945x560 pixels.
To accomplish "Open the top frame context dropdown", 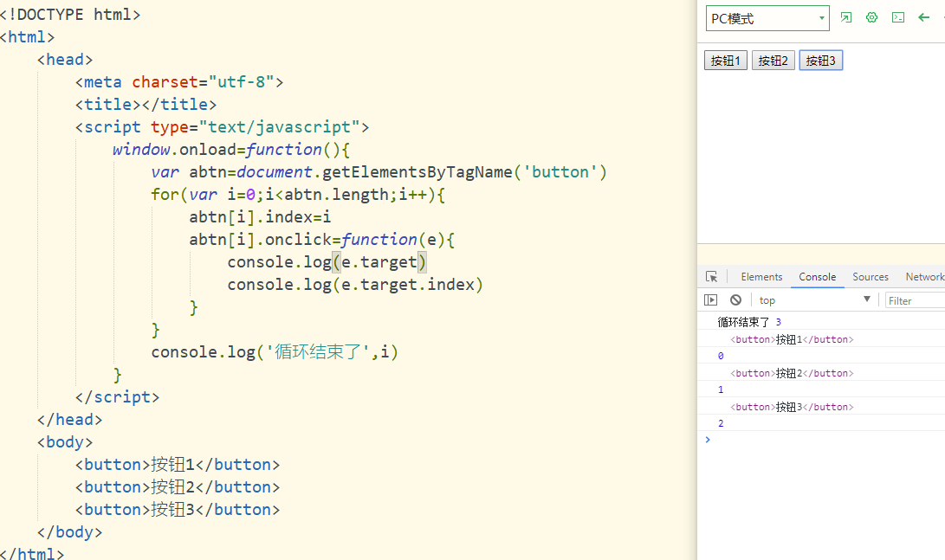I will [x=812, y=299].
